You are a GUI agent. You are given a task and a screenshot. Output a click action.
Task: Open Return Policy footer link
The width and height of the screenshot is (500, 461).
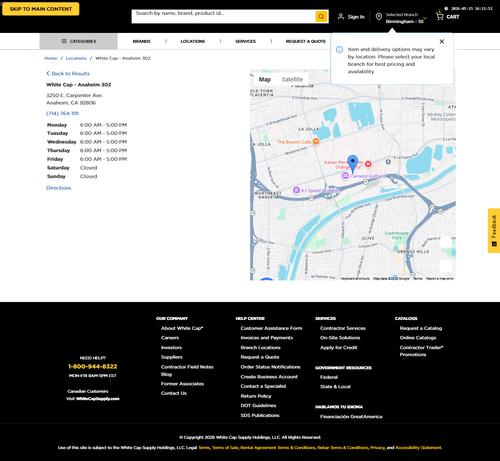(256, 396)
